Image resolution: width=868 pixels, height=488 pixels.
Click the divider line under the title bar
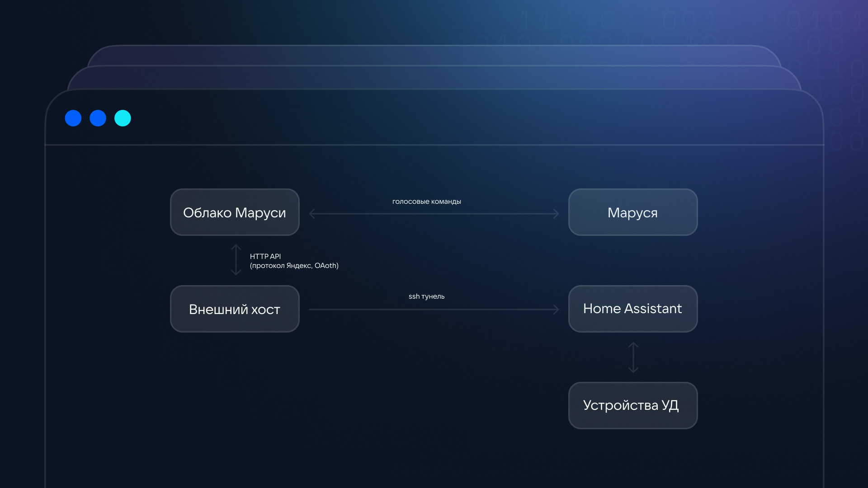(434, 145)
